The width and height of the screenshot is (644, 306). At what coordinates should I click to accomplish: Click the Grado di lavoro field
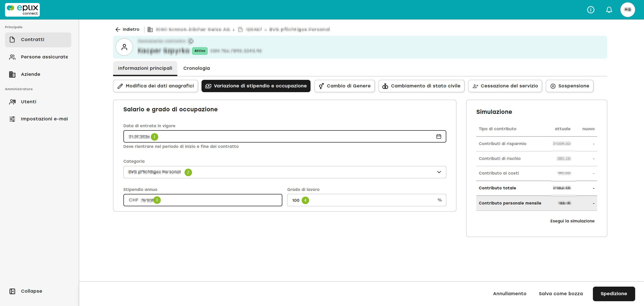[x=366, y=200]
